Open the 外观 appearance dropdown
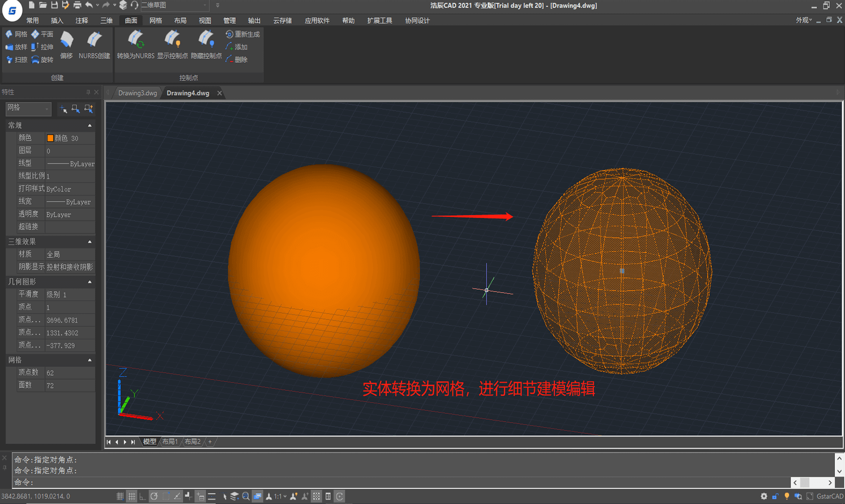Viewport: 845px width, 504px height. (x=803, y=20)
